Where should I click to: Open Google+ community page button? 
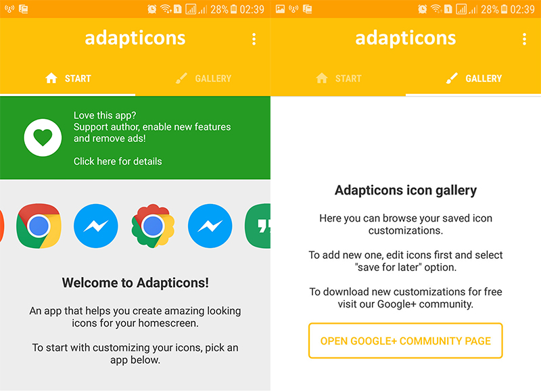point(405,341)
